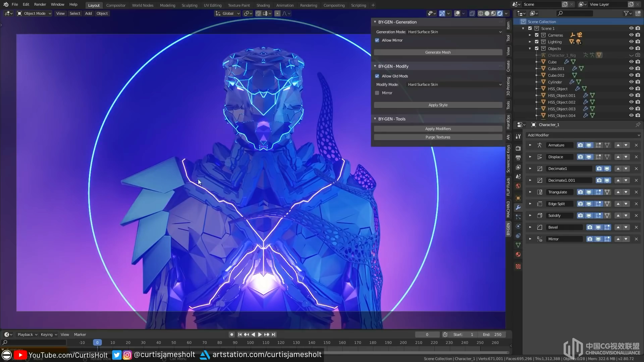This screenshot has width=644, height=362.
Task: Open the Particles properties tab icon
Action: pos(518,217)
